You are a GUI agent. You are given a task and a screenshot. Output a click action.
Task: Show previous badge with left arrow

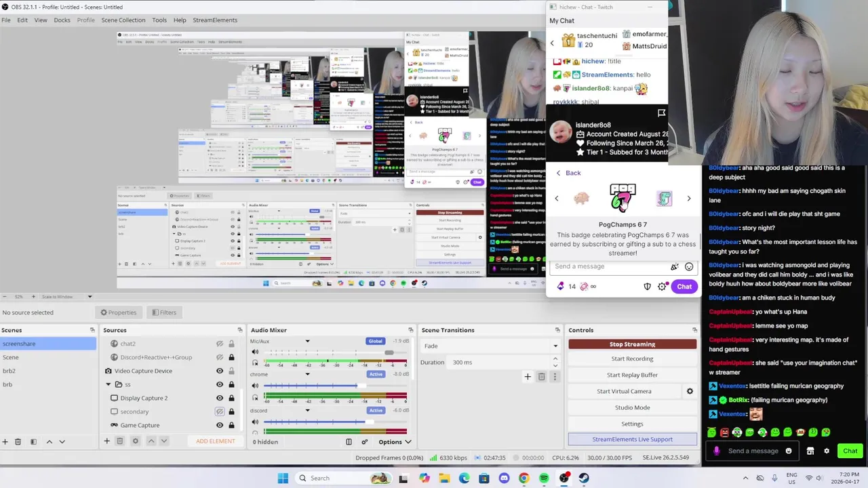(557, 199)
